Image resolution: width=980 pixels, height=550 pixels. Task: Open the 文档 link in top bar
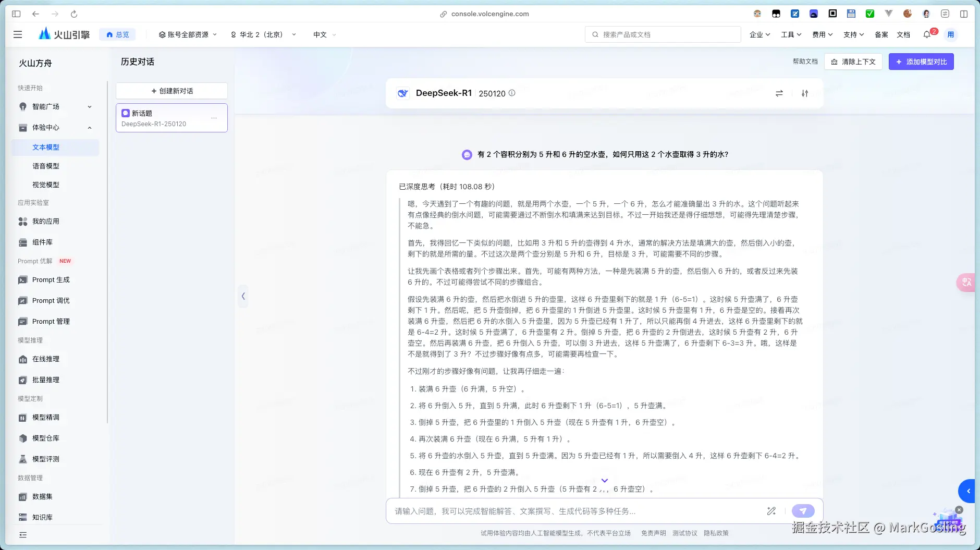click(903, 34)
